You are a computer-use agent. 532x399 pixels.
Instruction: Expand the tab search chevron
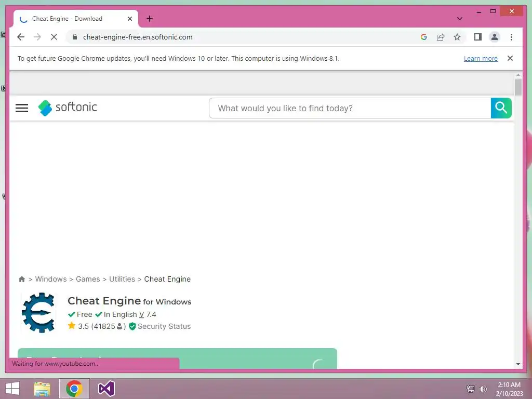tap(460, 19)
